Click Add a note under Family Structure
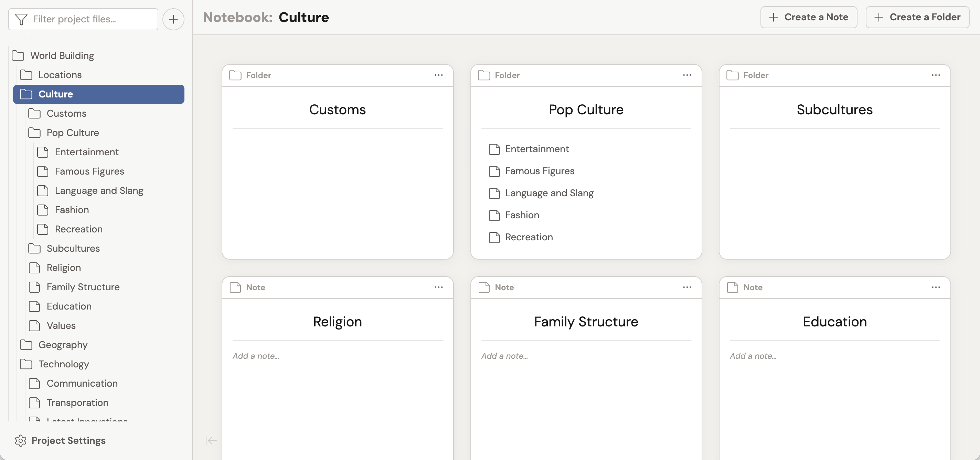This screenshot has width=980, height=460. coord(504,356)
